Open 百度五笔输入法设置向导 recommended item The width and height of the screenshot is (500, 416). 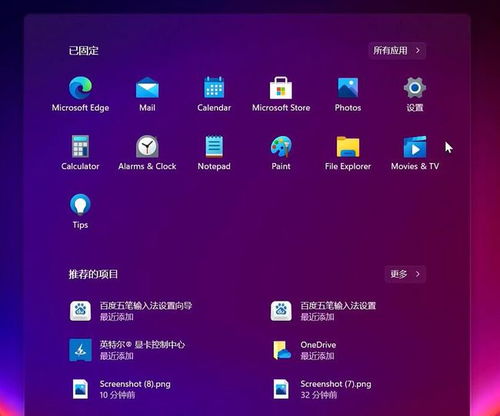click(131, 311)
